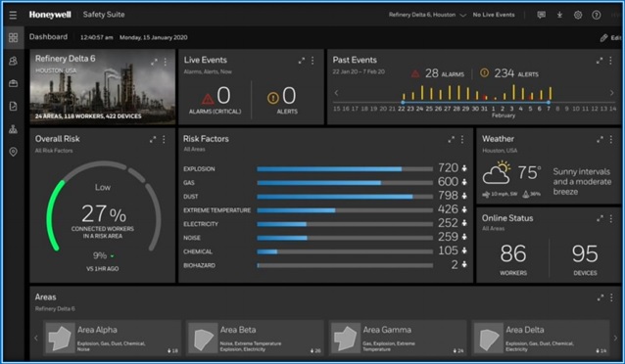The image size is (625, 364).
Task: Expand the Live Events tile
Action: point(302,61)
